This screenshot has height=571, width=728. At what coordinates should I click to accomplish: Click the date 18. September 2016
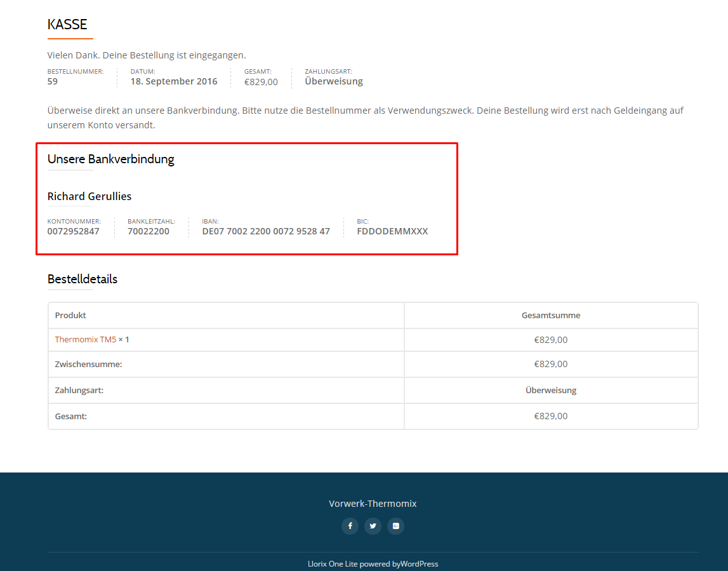(x=174, y=81)
